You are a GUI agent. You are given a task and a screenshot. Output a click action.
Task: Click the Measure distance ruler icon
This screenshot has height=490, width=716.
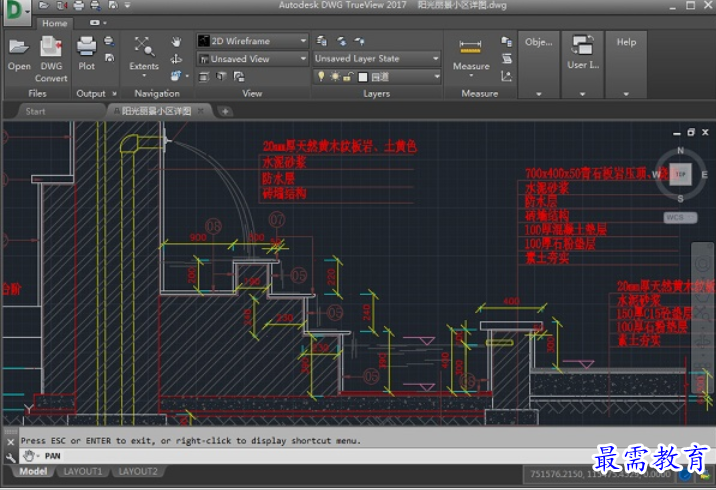pyautogui.click(x=470, y=47)
